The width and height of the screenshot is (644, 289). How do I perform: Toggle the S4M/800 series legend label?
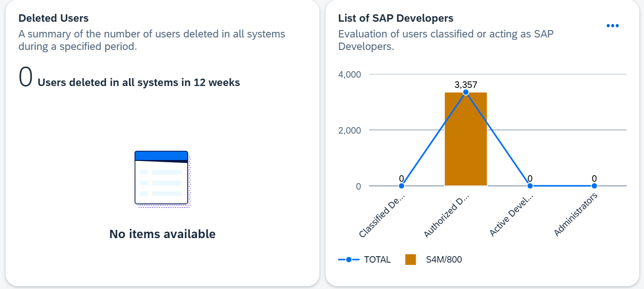[443, 260]
